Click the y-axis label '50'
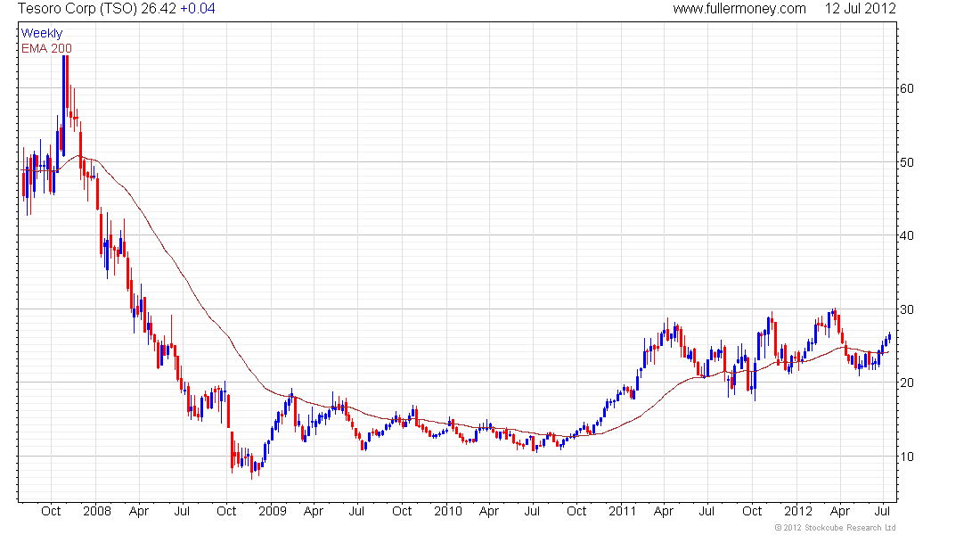Screen dimensions: 980x535 tap(906, 162)
